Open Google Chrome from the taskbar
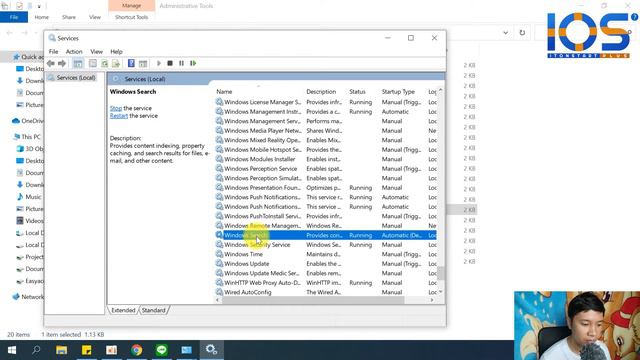 click(137, 350)
